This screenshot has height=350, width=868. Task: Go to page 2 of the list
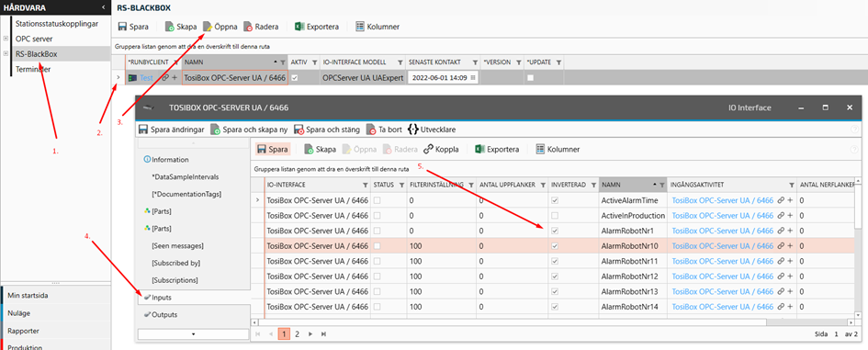point(297,334)
